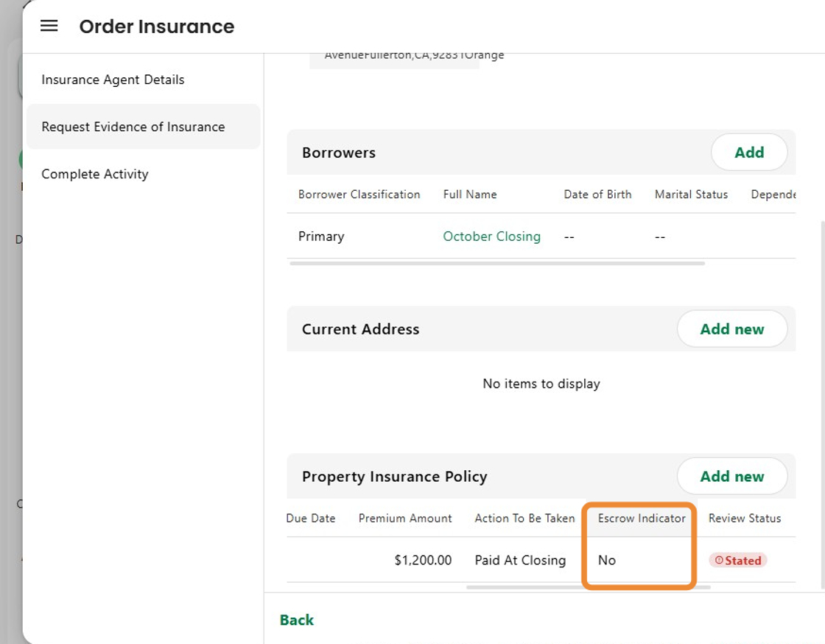Click the Escrow Indicator column header
Image resolution: width=825 pixels, height=644 pixels.
coord(642,519)
